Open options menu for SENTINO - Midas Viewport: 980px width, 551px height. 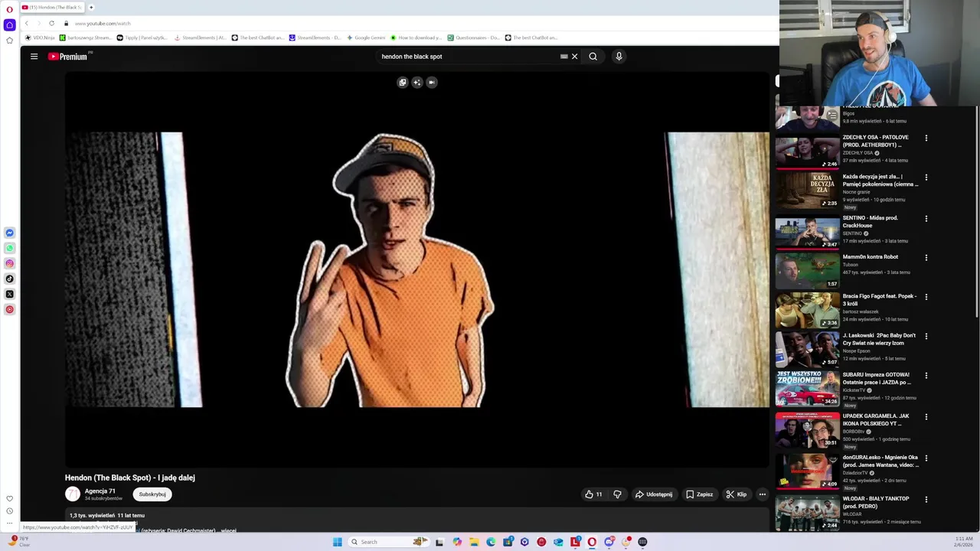926,219
